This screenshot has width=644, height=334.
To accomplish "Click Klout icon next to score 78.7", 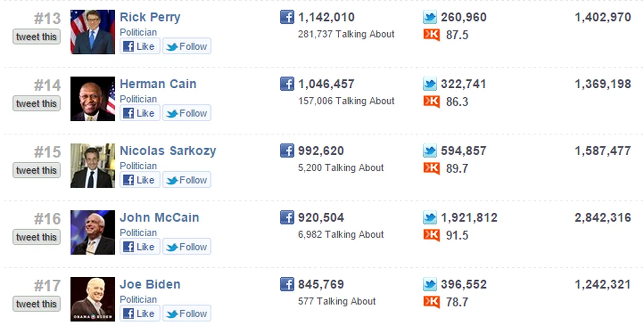I will coord(431,302).
